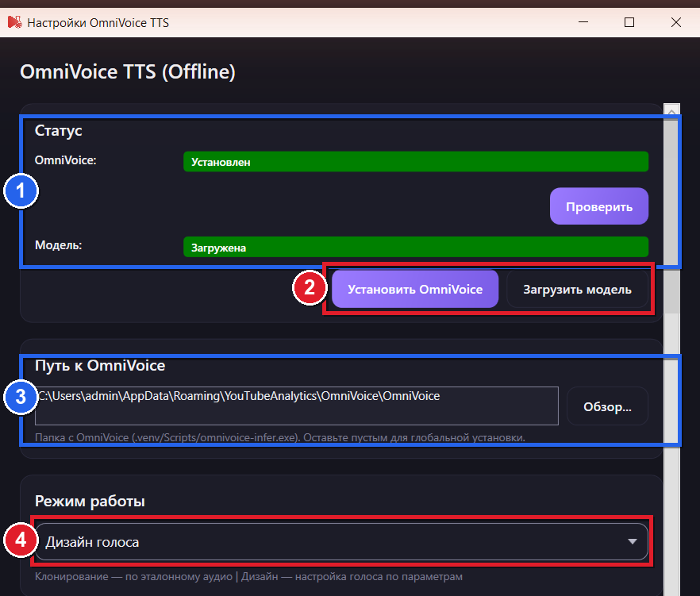Click the Настройки OmniVoice TTS window title
This screenshot has width=700, height=596.
98,23
